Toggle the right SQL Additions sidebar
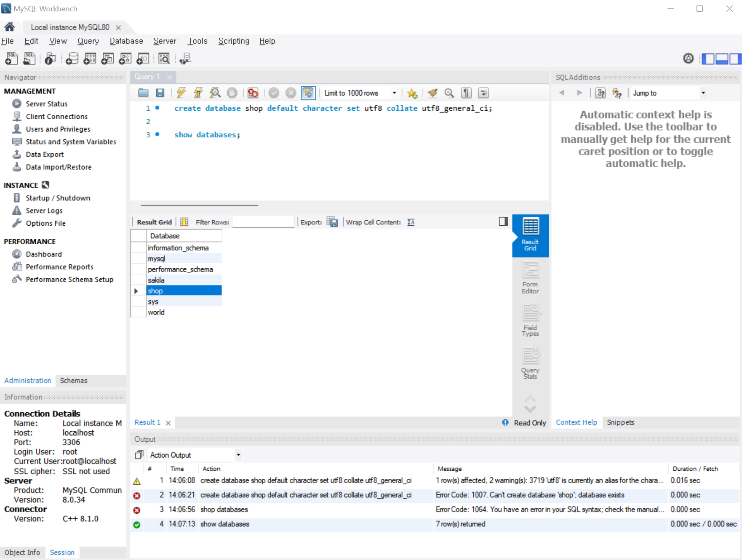 (x=735, y=59)
